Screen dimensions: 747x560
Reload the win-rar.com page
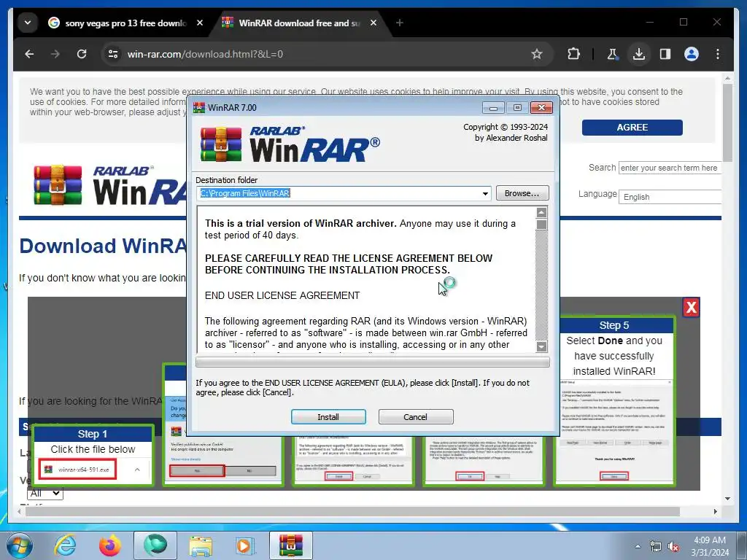(82, 54)
